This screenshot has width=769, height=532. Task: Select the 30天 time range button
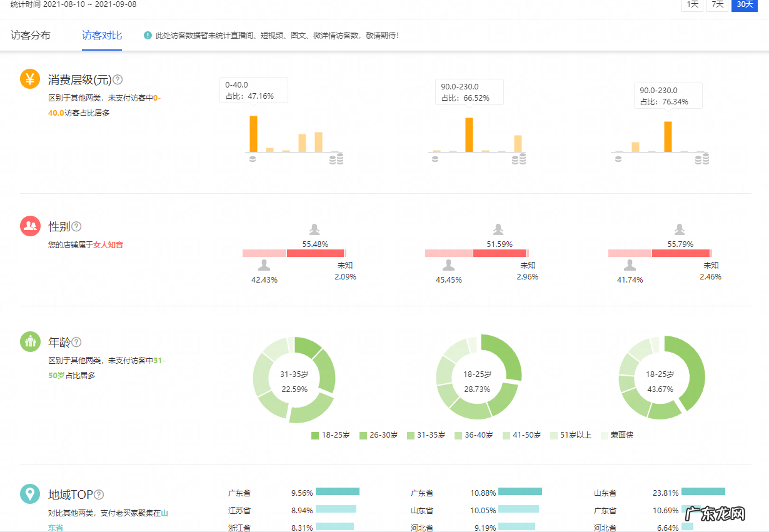tap(745, 4)
